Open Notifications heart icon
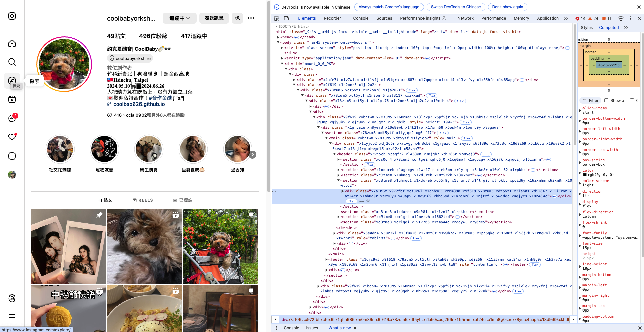This screenshot has width=644, height=332. [12, 137]
